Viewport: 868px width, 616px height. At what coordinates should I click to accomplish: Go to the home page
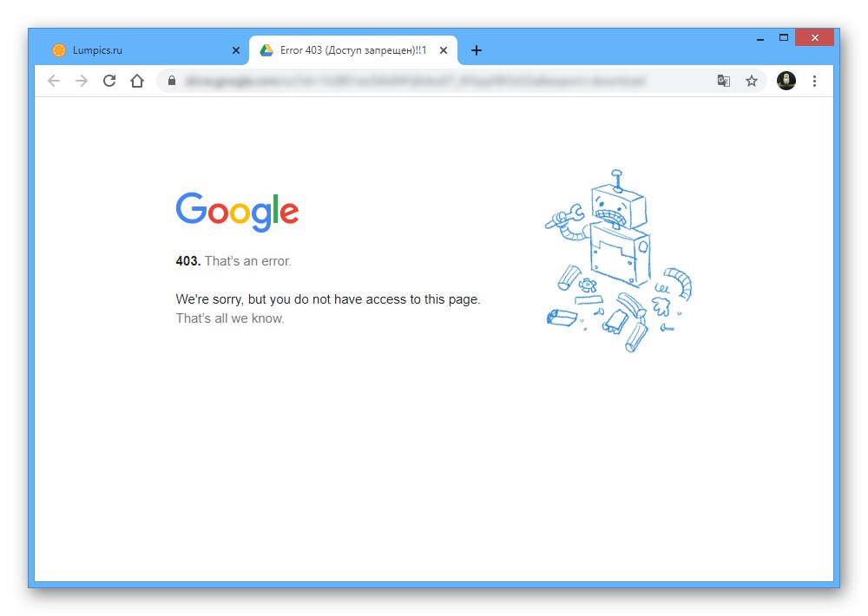tap(137, 81)
